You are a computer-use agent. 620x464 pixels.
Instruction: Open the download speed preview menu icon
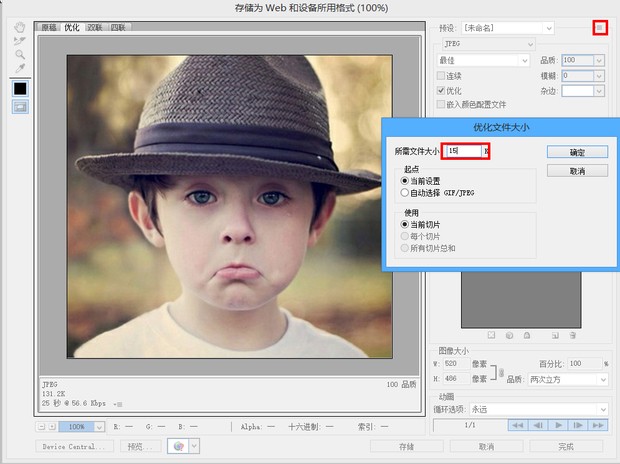coord(118,404)
